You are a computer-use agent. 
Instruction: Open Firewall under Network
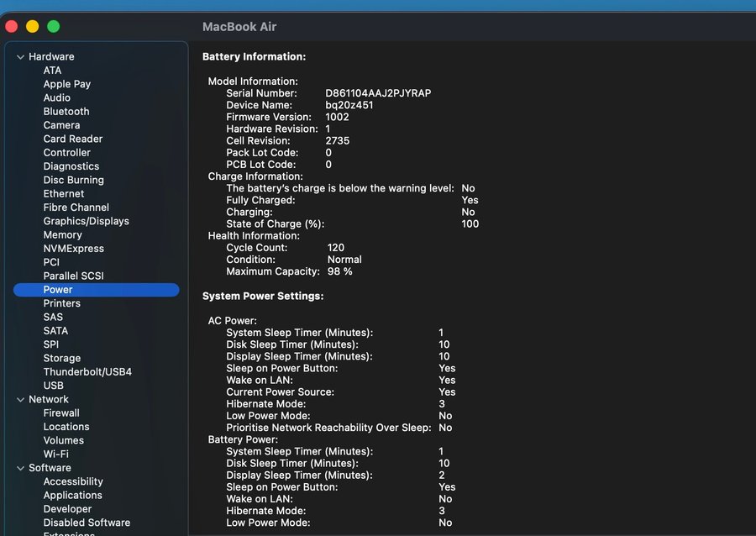[x=61, y=413]
